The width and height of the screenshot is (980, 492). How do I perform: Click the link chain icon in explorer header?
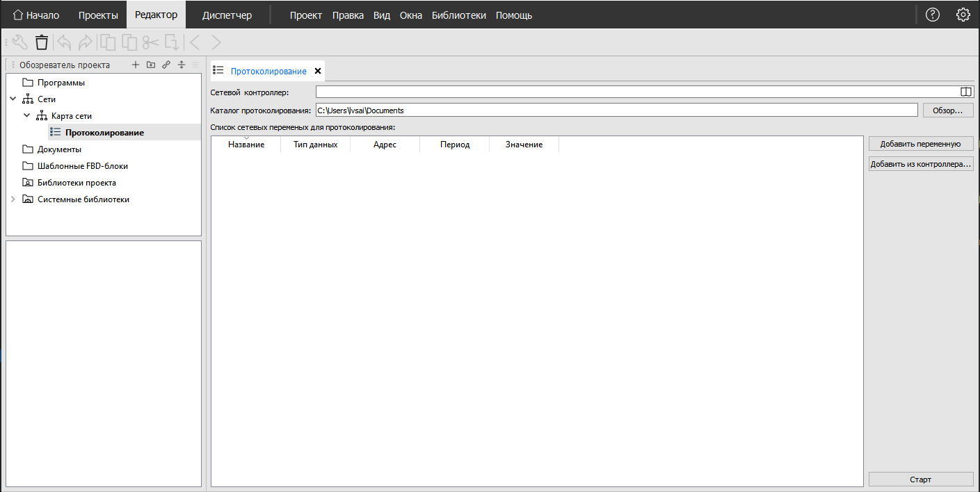tap(166, 65)
